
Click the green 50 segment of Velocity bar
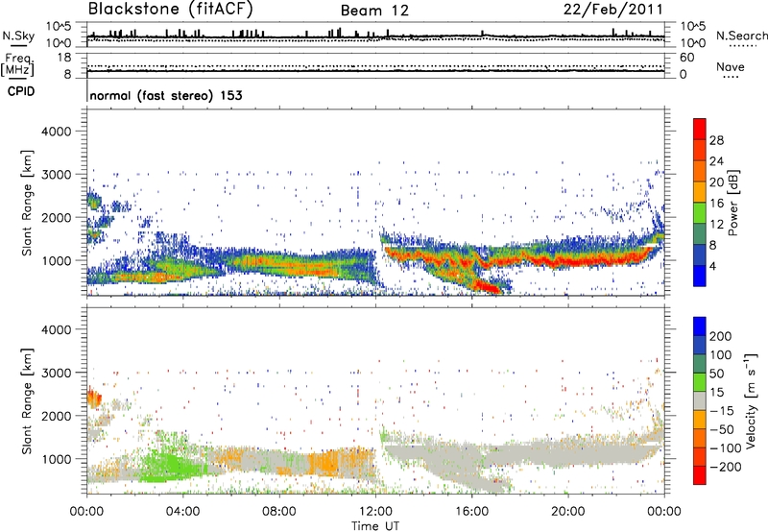700,382
